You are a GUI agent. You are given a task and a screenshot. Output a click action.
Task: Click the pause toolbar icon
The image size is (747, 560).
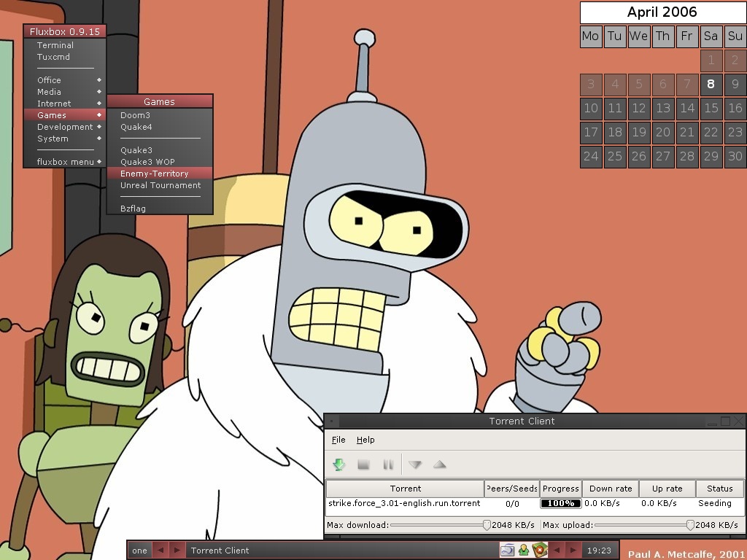[x=388, y=464]
